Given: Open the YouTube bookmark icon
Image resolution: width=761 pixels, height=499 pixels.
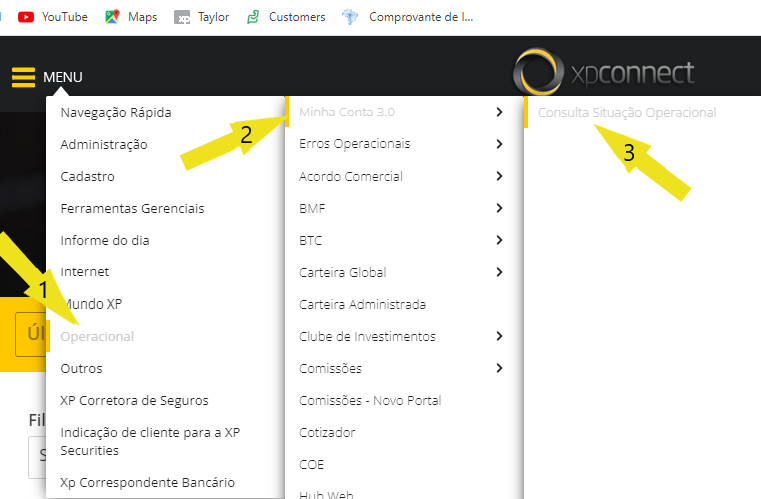Looking at the screenshot, I should click(26, 17).
